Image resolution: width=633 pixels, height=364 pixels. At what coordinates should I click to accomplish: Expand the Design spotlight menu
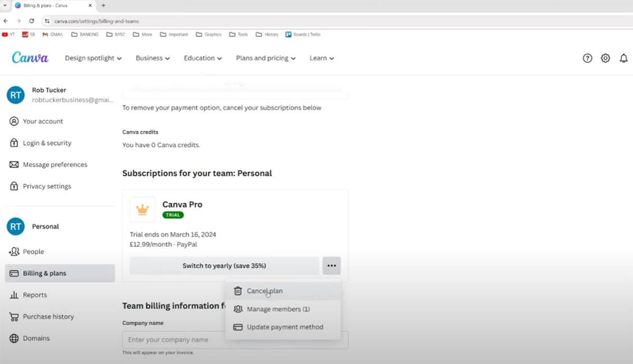[x=93, y=58]
